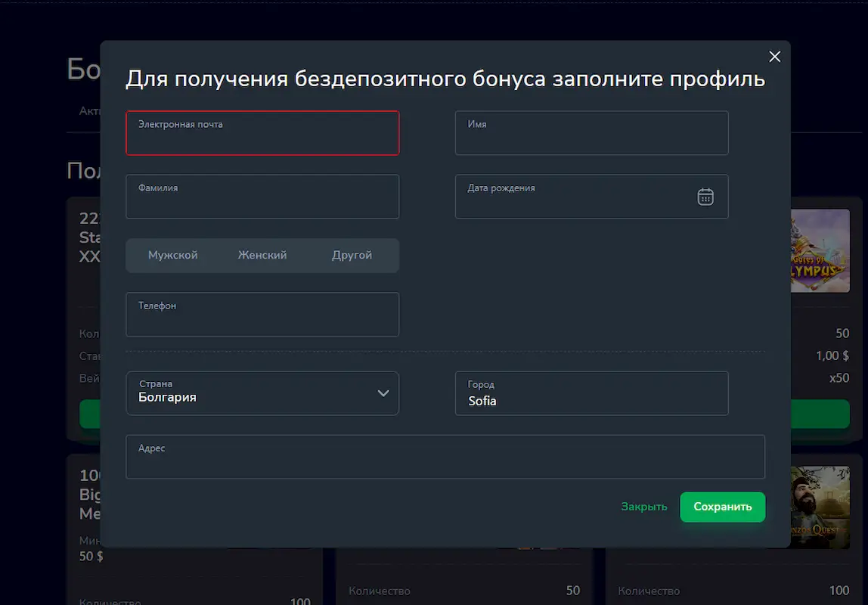Click the Дата рождения input field
This screenshot has height=605, width=868.
[x=575, y=197]
